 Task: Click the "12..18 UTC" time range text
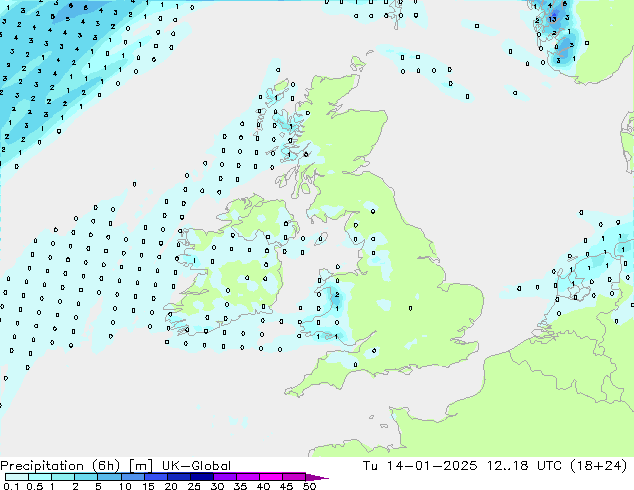[x=524, y=466]
